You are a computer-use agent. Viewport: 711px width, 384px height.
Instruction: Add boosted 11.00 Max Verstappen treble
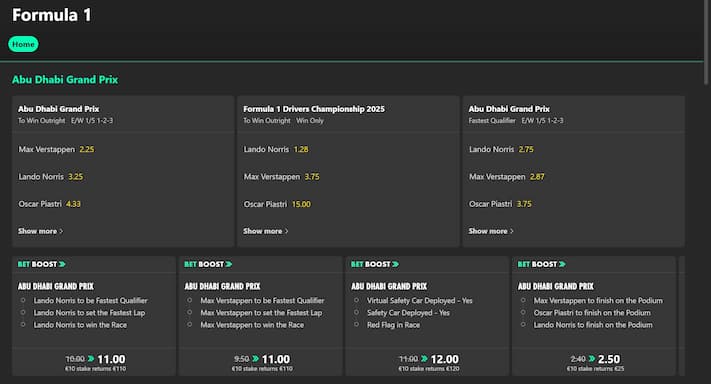tap(262, 362)
